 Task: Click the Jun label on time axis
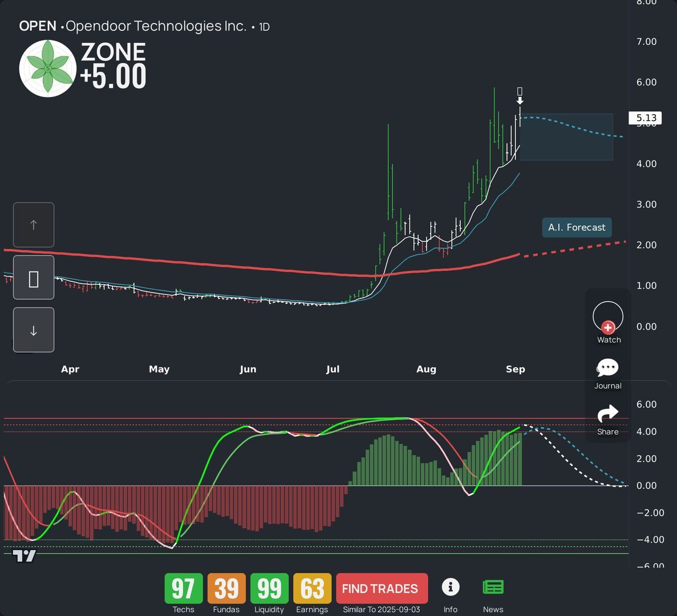point(248,369)
